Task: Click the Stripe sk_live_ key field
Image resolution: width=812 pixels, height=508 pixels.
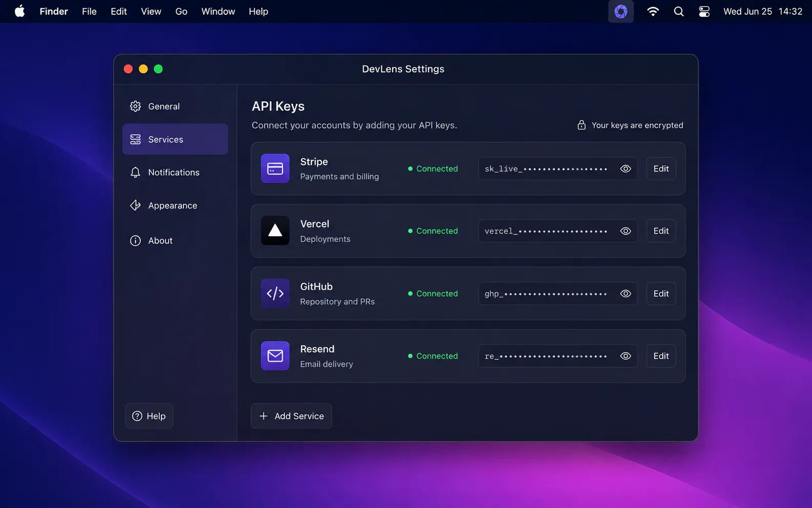Action: coord(558,168)
